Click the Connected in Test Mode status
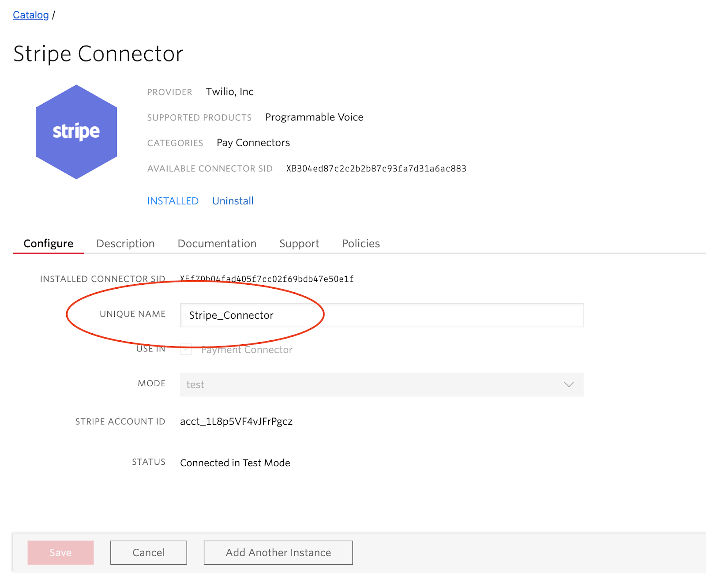Viewport: 706px width, 588px height. click(235, 463)
